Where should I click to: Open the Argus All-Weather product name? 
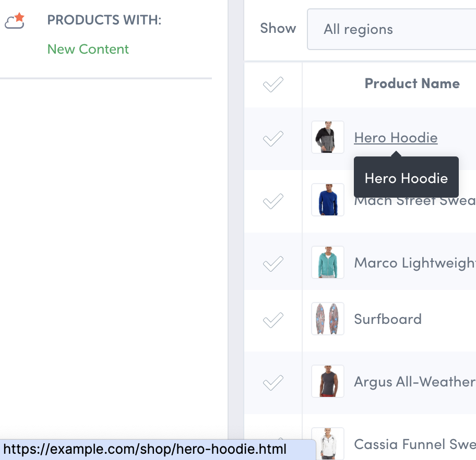point(414,382)
